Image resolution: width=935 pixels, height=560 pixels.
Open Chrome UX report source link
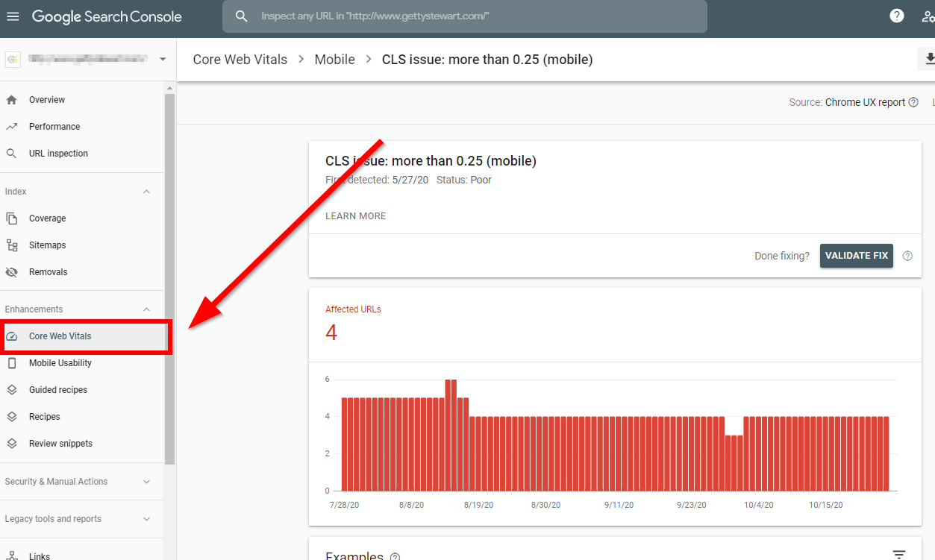pyautogui.click(x=865, y=102)
